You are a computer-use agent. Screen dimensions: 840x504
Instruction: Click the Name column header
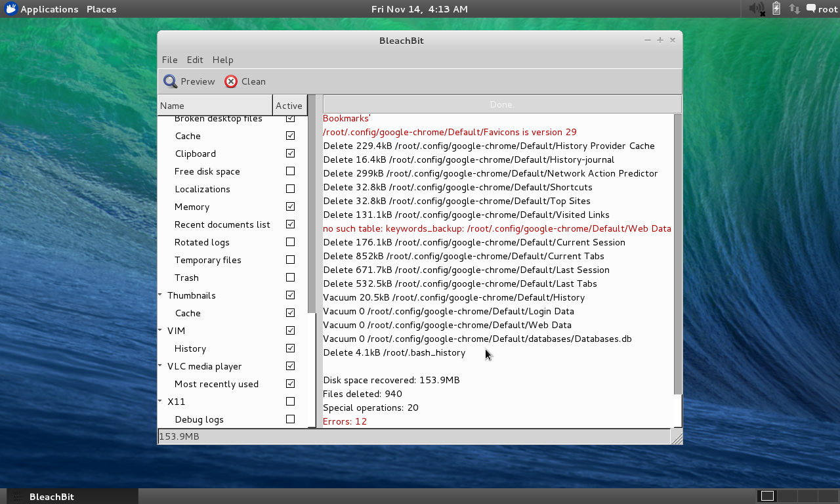coord(215,105)
